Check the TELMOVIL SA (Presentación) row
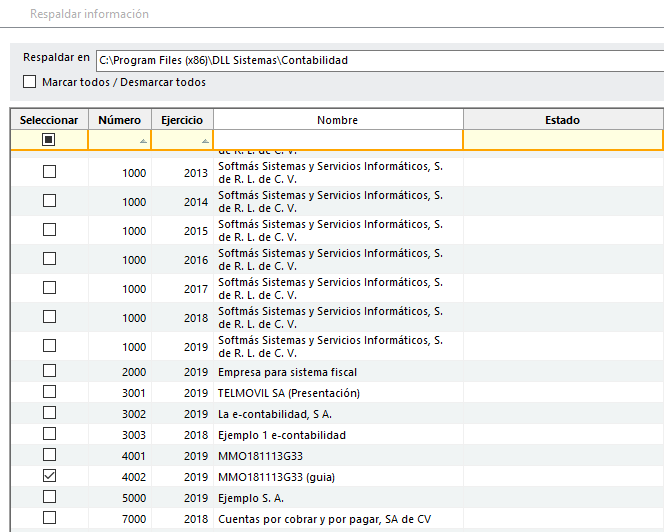 coord(49,392)
